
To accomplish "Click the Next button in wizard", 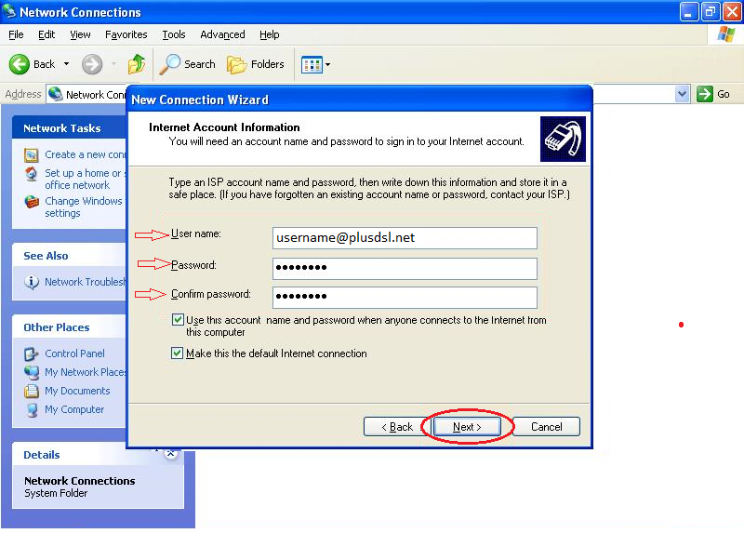I will tap(467, 427).
